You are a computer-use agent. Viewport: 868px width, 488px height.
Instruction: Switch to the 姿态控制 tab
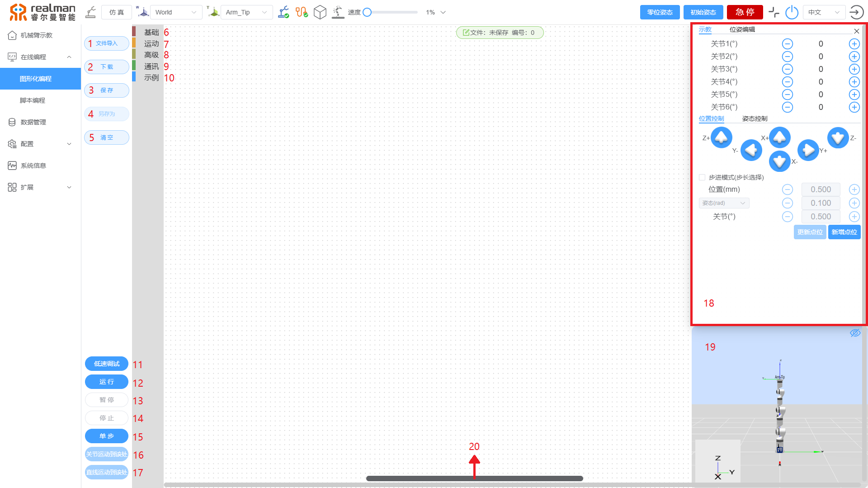(x=755, y=118)
